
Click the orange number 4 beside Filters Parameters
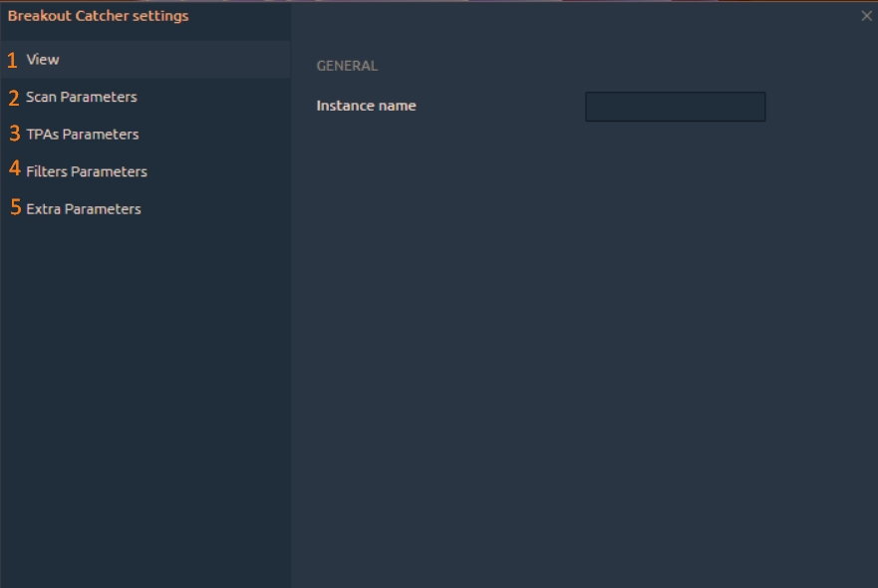[15, 170]
